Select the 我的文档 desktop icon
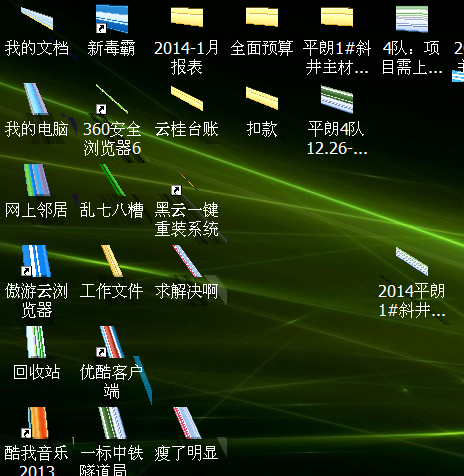The image size is (464, 476). 37,19
